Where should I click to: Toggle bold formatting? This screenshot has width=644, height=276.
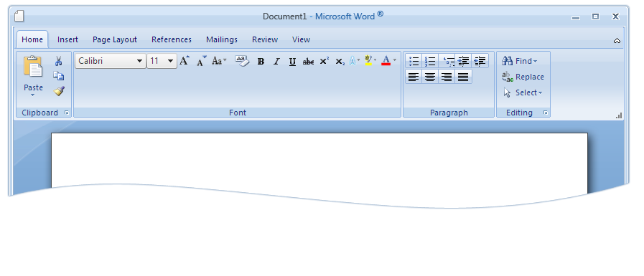[261, 62]
